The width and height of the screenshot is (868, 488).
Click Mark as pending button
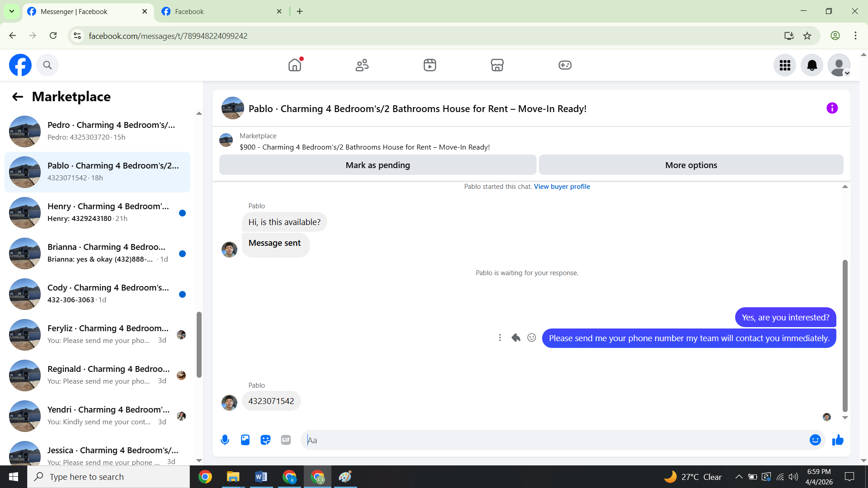[377, 165]
